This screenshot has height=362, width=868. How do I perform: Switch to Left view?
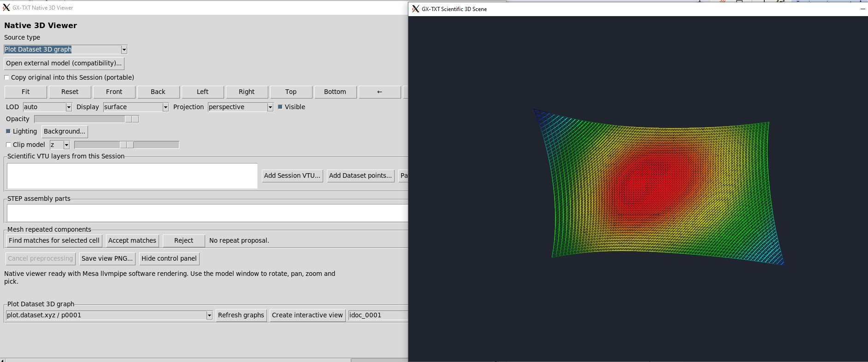(x=203, y=92)
